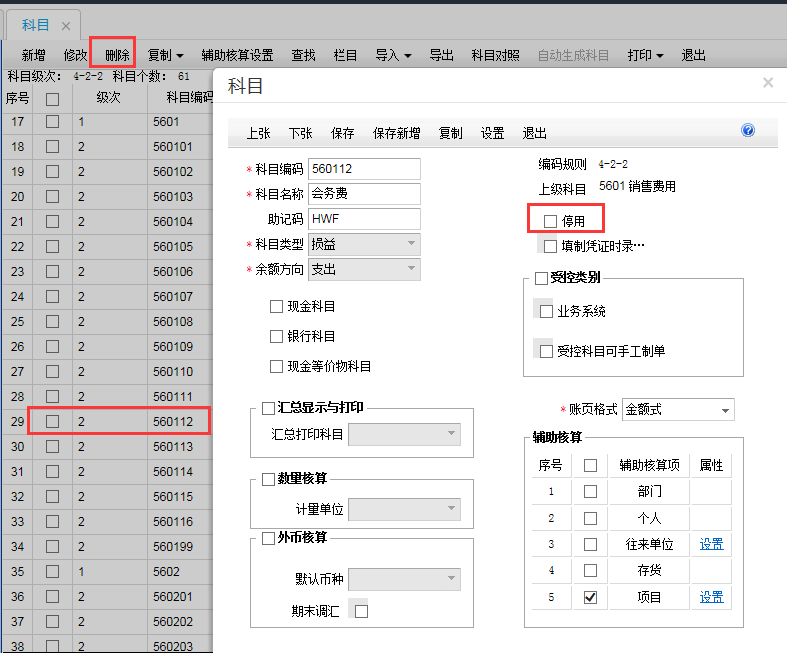The width and height of the screenshot is (787, 653).
Task: Close the 科目 tab
Action: click(x=66, y=25)
